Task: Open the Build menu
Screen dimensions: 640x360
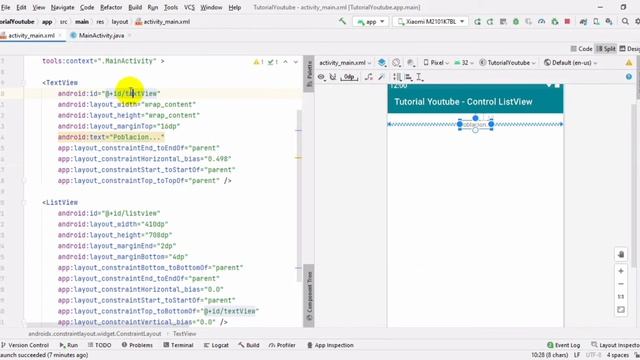Action: 135,7
